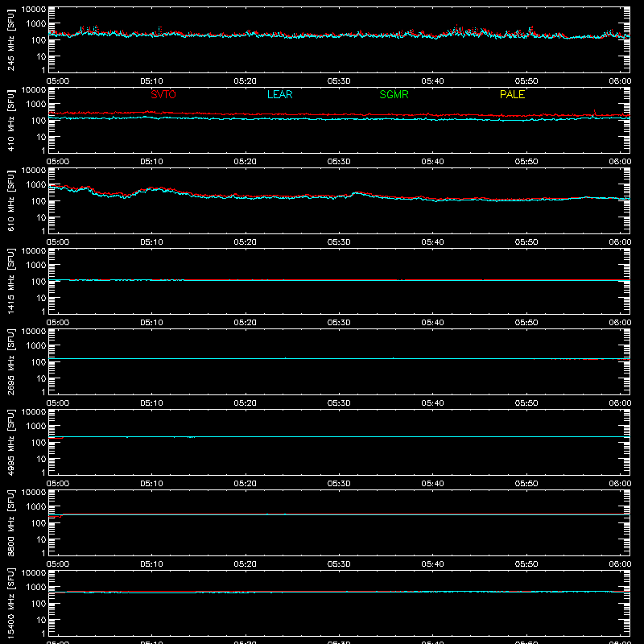Screen dimensions: 644x644
Task: Click 05:50 time label under 1415 MHz plot
Action: pos(526,323)
